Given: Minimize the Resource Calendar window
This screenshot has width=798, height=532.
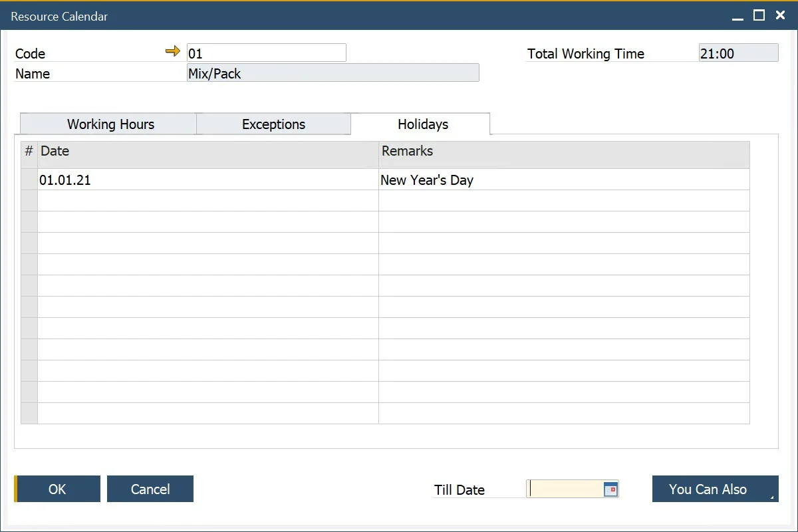Looking at the screenshot, I should point(737,17).
